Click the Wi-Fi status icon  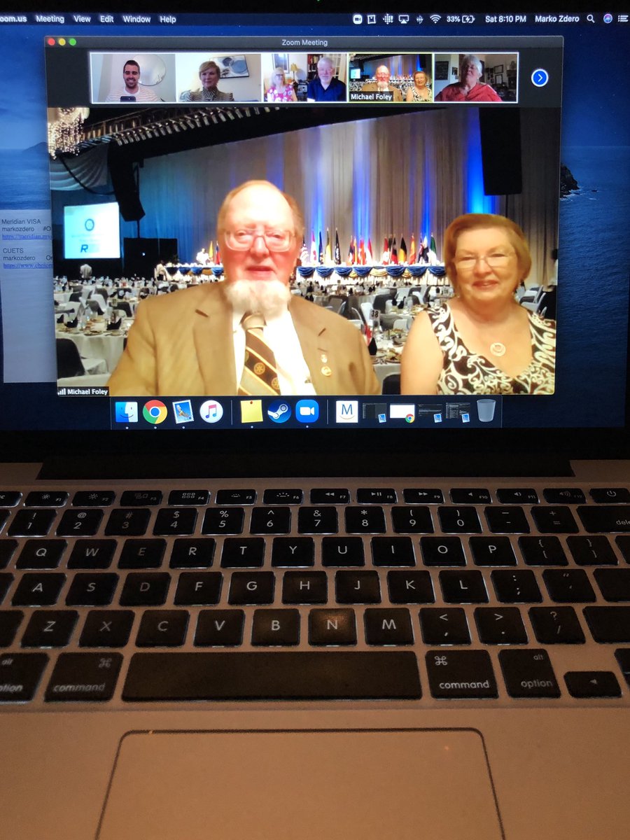click(x=435, y=19)
